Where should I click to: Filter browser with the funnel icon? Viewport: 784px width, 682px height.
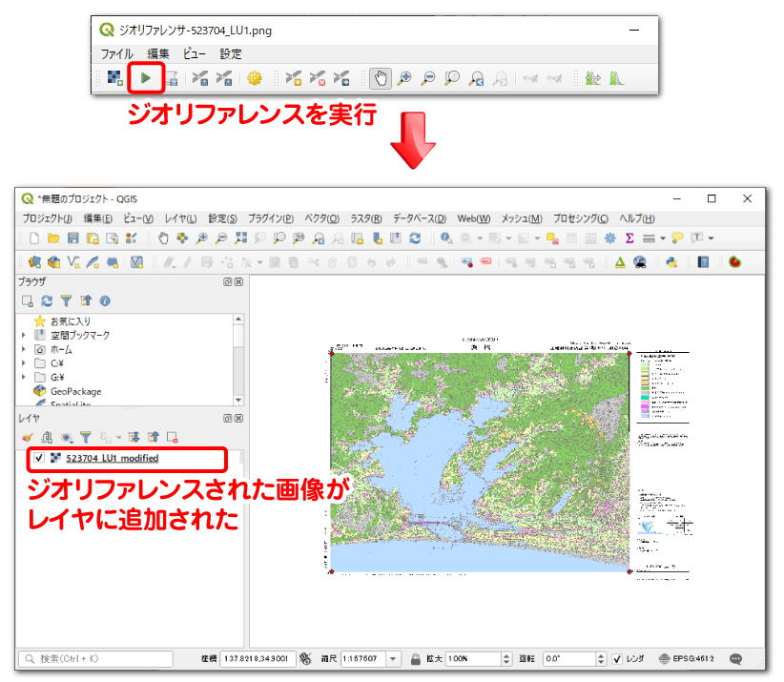[x=66, y=300]
